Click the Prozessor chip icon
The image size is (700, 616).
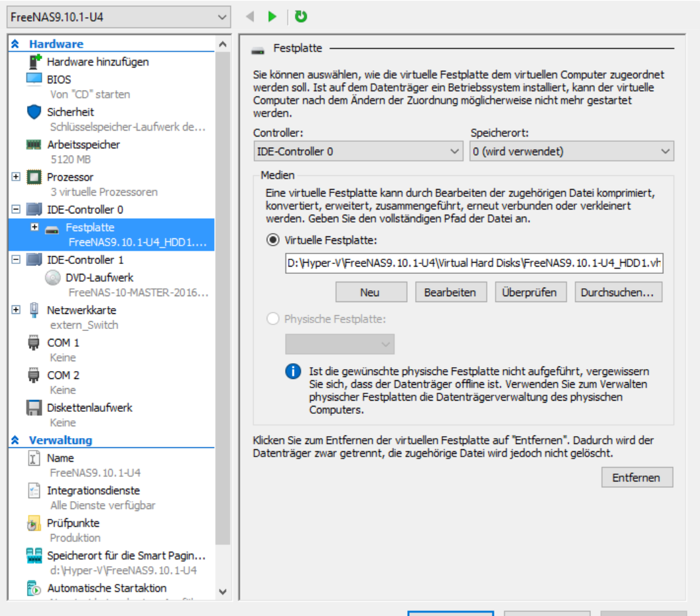pos(34,177)
